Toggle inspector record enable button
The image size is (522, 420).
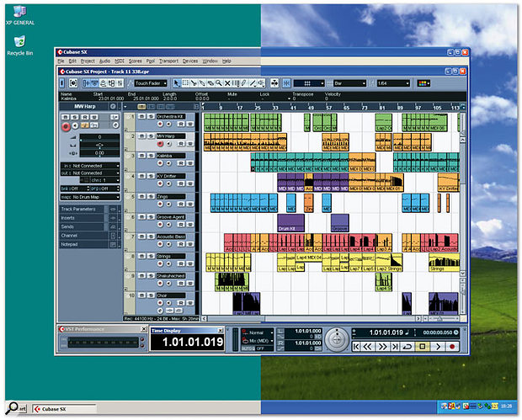[x=66, y=126]
